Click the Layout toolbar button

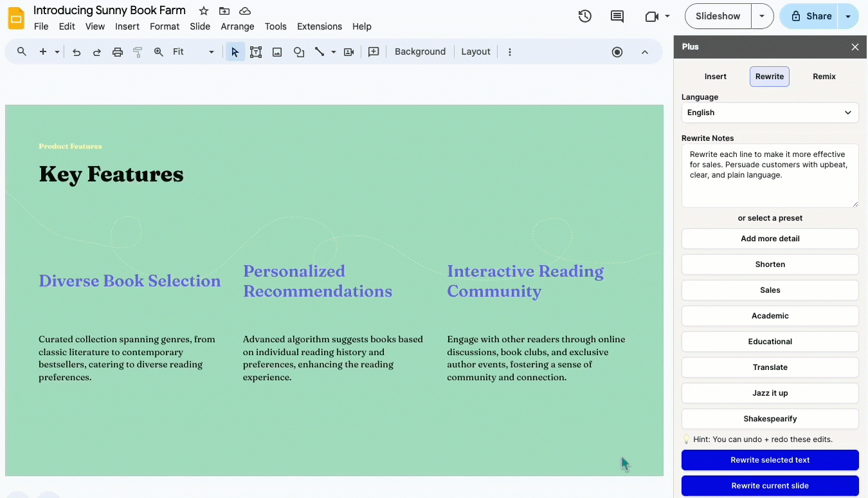476,52
